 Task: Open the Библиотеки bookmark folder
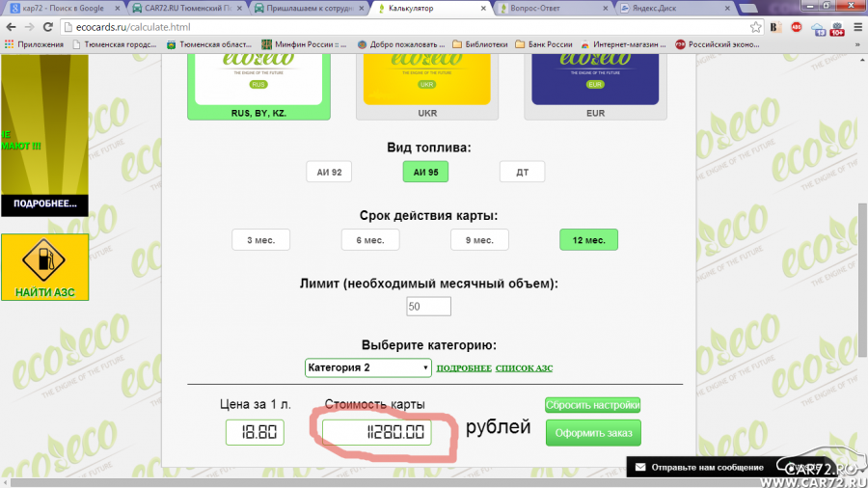tap(480, 44)
